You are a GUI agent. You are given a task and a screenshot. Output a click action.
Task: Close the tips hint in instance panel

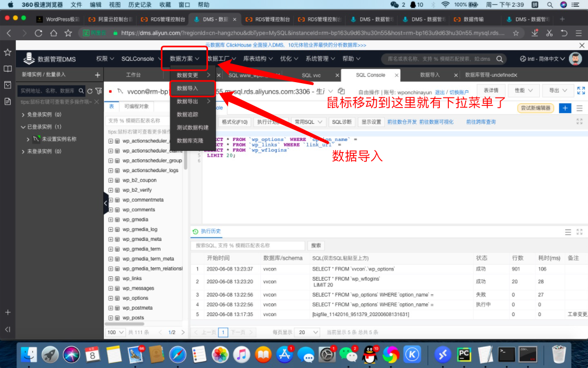(x=97, y=102)
